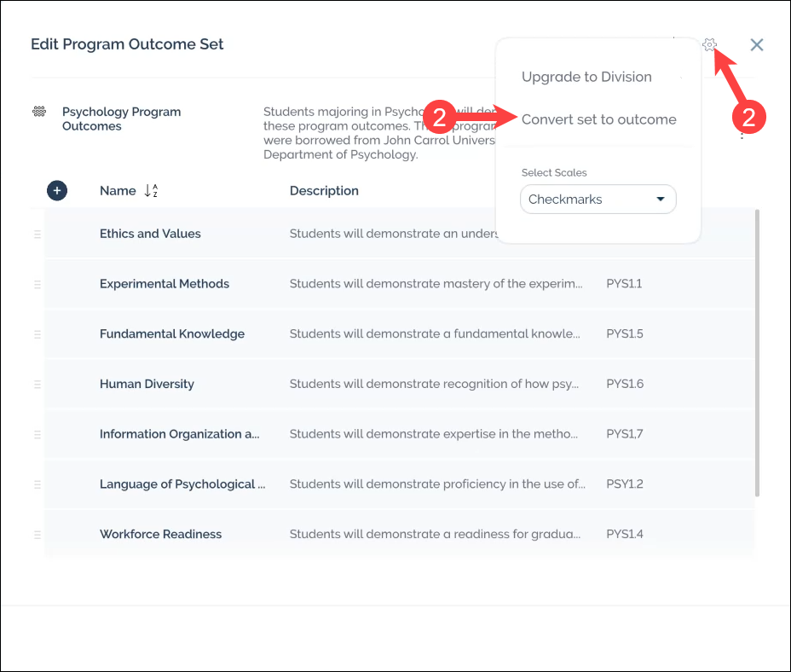Open the Select Scales Checkmarks dropdown
Image resolution: width=791 pixels, height=672 pixels.
pyautogui.click(x=598, y=200)
